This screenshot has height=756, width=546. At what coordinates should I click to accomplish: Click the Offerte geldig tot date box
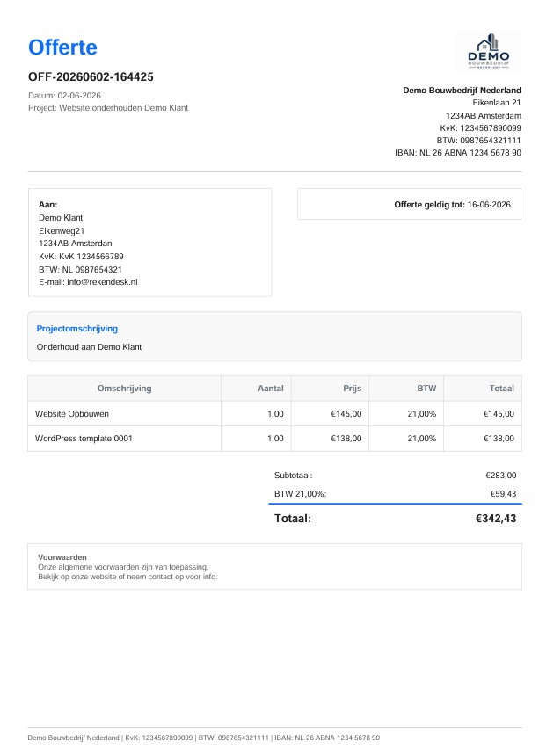(409, 205)
